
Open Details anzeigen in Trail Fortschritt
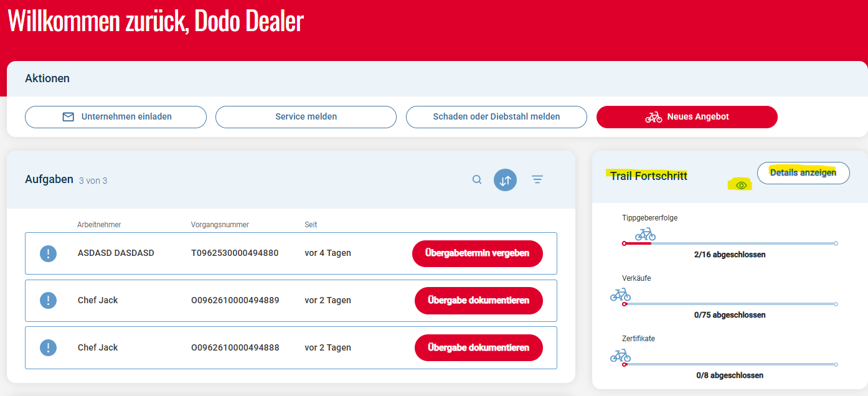[803, 173]
